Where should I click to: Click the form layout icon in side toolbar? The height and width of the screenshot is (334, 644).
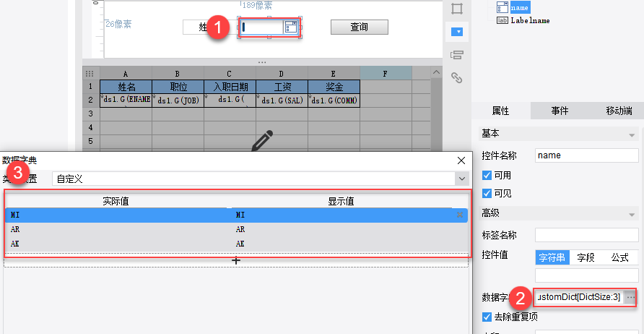coord(457,55)
